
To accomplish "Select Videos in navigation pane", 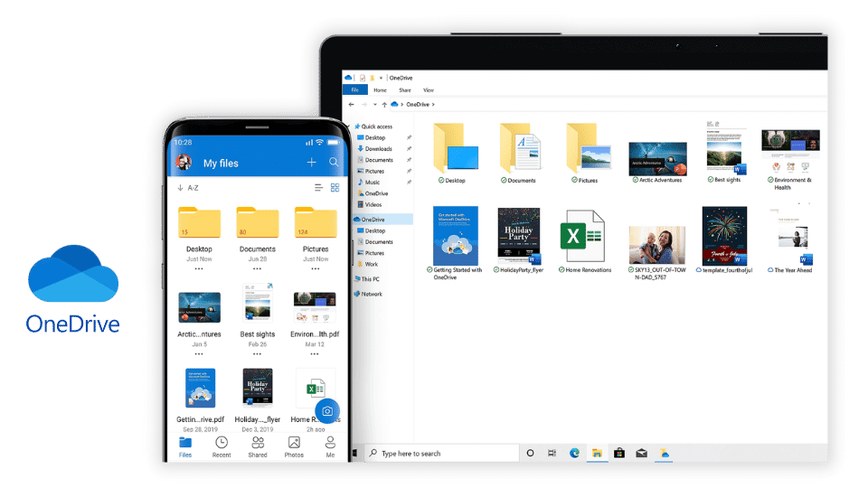I will pyautogui.click(x=370, y=205).
